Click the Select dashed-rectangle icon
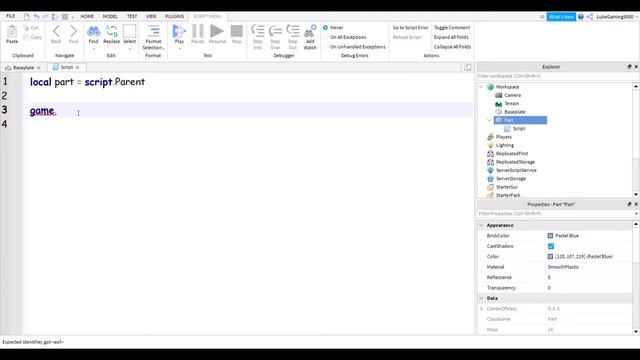The width and height of the screenshot is (640, 360). (129, 31)
